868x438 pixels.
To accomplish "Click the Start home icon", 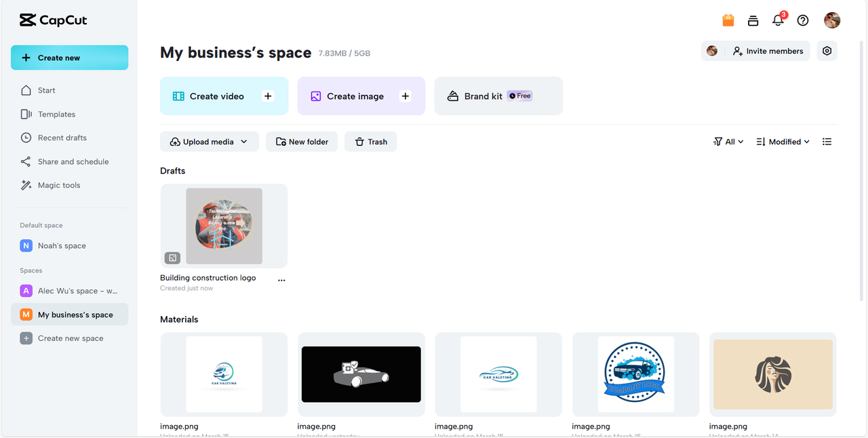I will click(26, 90).
